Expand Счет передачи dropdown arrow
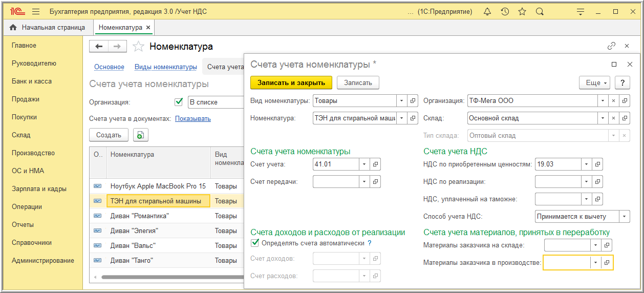 coord(364,181)
